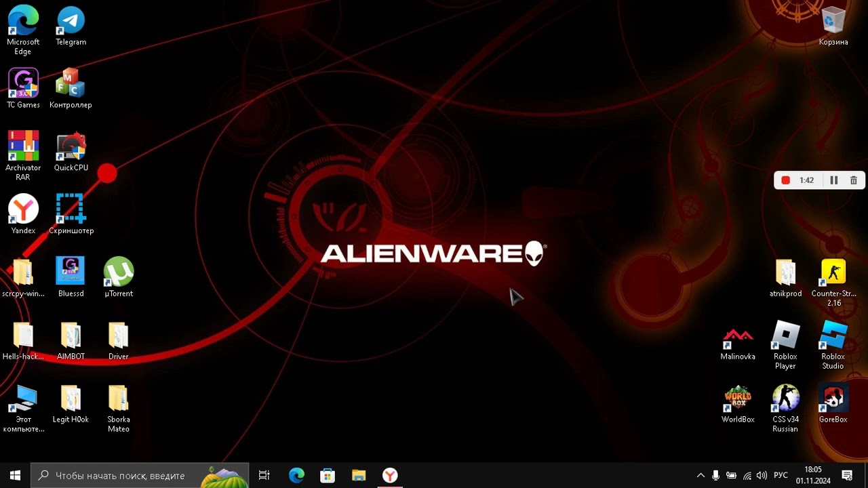The height and width of the screenshot is (488, 868).
Task: Launch Counter-Strike 2.16 shortcut
Action: point(833,283)
